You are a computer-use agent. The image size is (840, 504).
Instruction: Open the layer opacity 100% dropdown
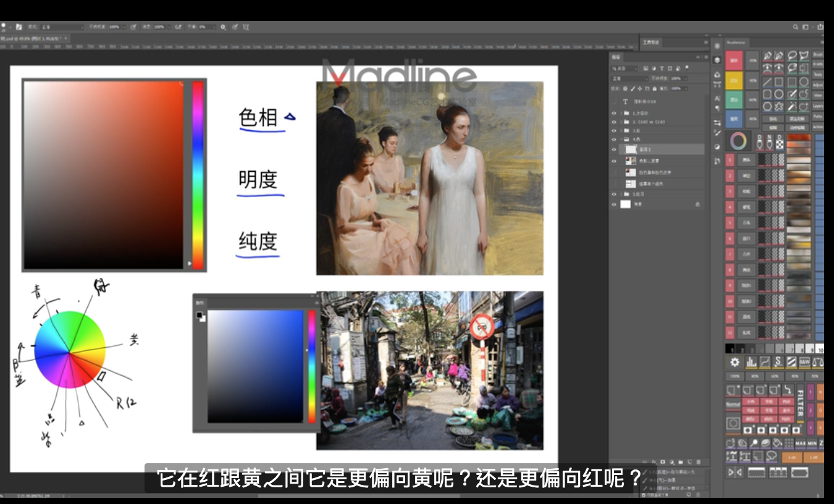point(686,78)
